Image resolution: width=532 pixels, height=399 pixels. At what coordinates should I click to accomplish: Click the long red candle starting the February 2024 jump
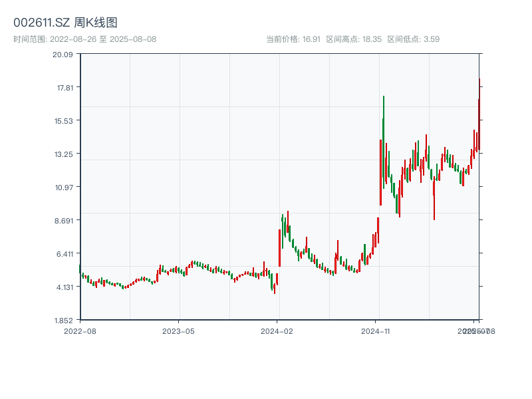point(279,248)
